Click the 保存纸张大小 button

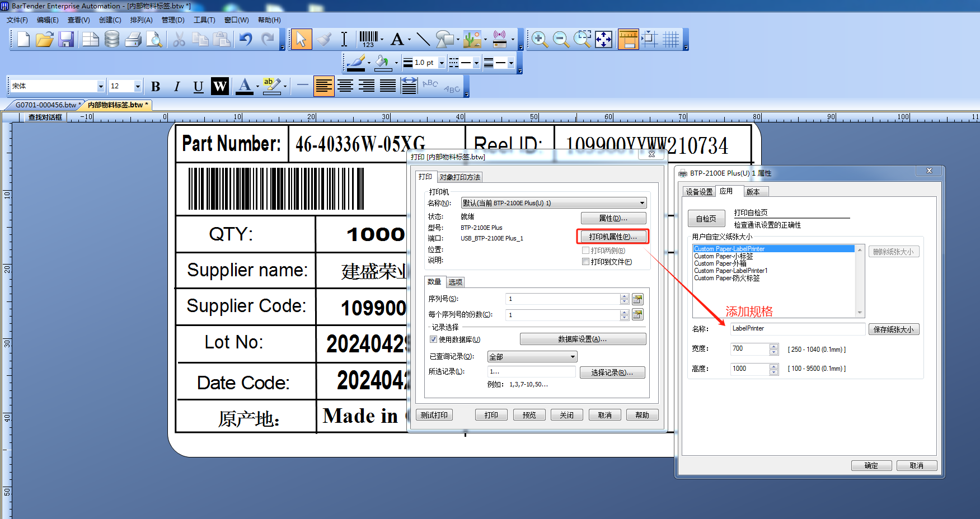coord(893,329)
